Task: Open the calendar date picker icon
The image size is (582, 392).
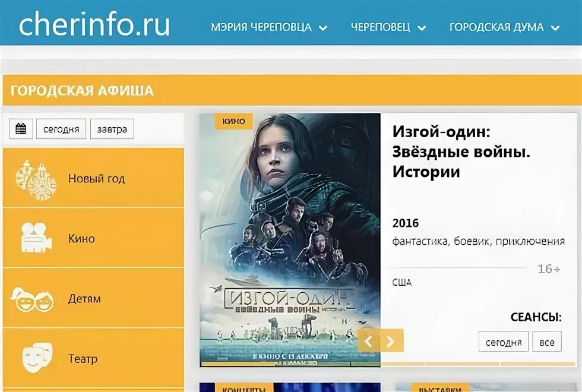Action: click(21, 129)
